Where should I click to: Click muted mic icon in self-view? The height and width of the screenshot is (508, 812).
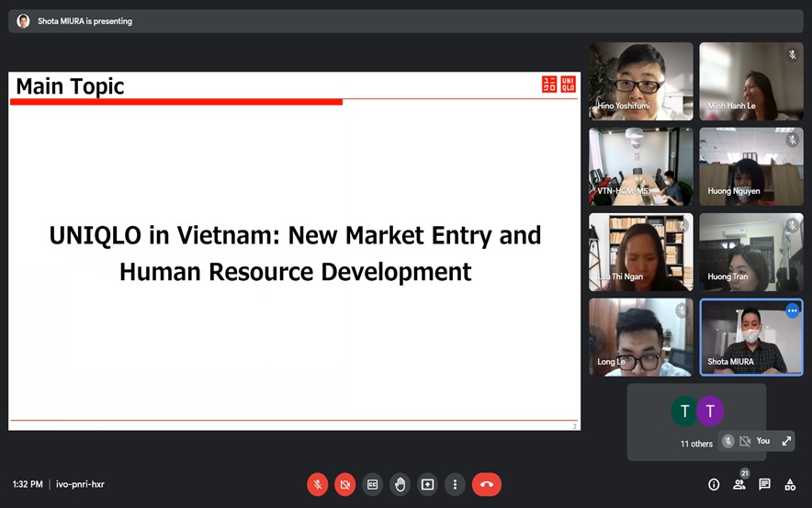728,441
